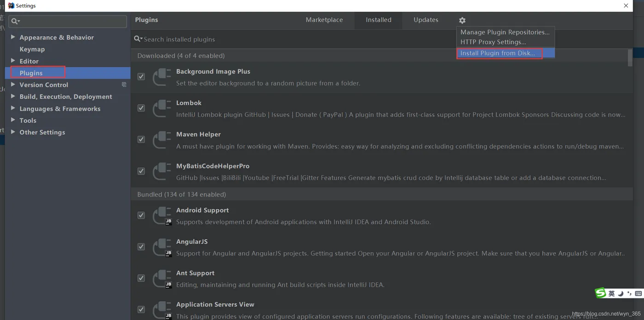The height and width of the screenshot is (320, 644).
Task: Click the AngularJS plugin icon
Action: (x=162, y=247)
